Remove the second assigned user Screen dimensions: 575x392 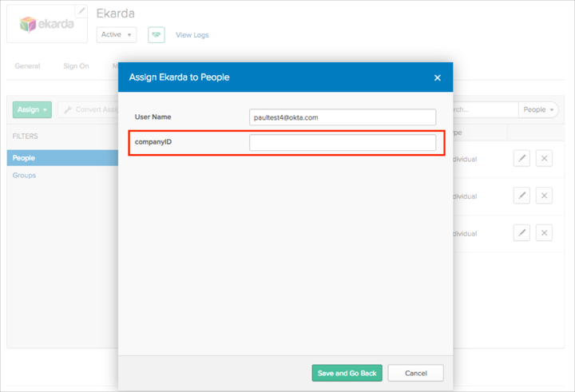tap(544, 196)
